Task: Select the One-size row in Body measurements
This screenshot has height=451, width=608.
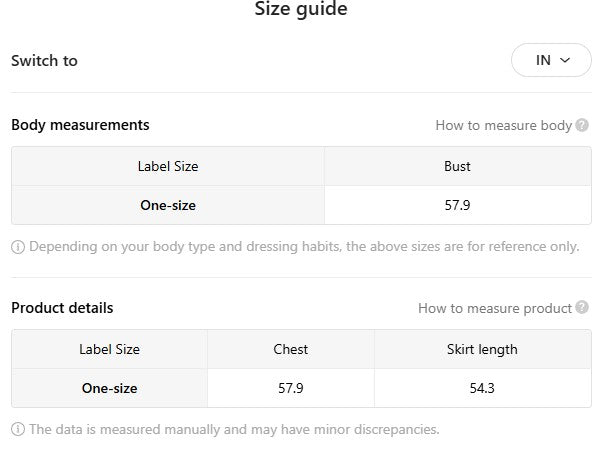Action: click(168, 205)
